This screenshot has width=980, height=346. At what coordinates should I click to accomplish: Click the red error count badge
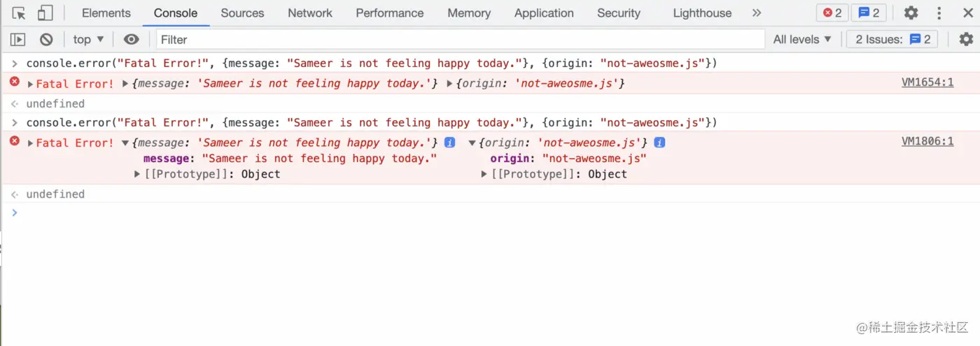click(832, 13)
